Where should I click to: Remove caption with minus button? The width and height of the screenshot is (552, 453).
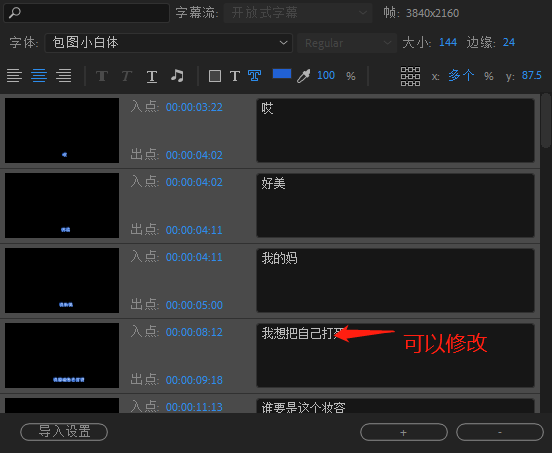(500, 432)
